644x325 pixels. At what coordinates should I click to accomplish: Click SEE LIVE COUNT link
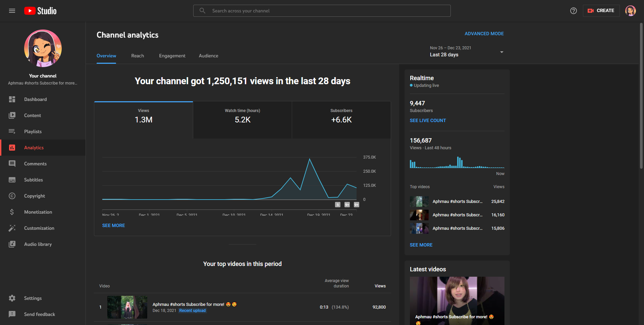[428, 120]
